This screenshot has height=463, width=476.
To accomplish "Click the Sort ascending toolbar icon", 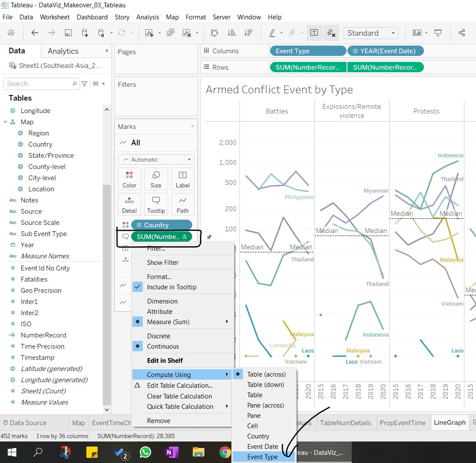I will 231,33.
